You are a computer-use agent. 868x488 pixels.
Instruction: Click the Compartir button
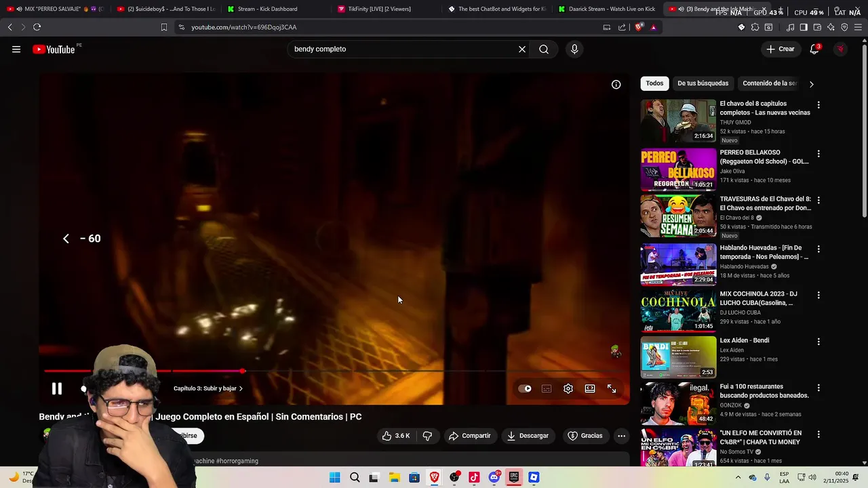click(469, 436)
